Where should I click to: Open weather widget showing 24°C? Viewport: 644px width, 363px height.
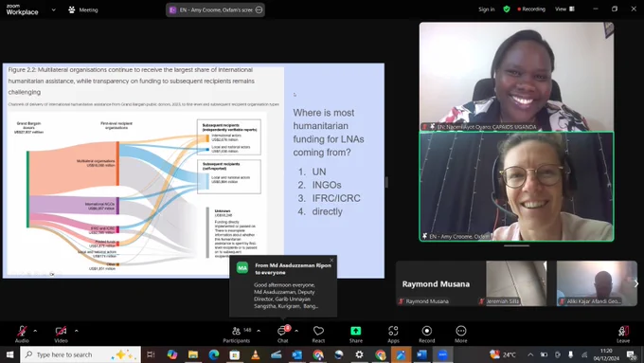point(503,354)
